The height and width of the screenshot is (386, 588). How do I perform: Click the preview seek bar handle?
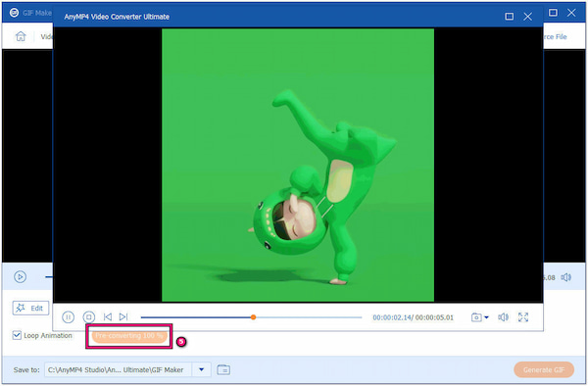click(254, 317)
